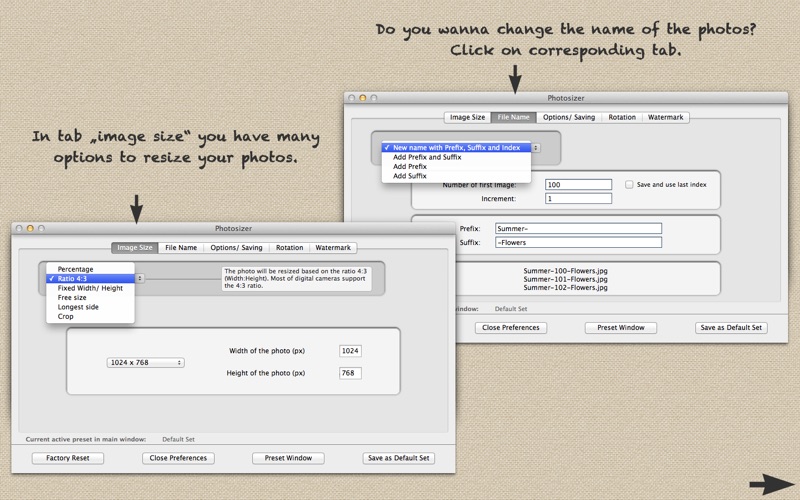Click the 4:3 ratio description text

tap(296, 279)
